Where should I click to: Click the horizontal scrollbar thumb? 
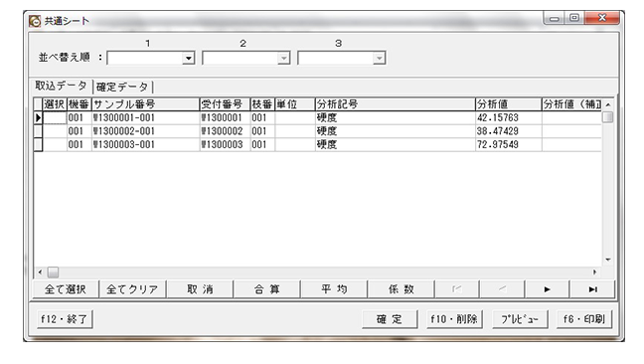pos(53,272)
